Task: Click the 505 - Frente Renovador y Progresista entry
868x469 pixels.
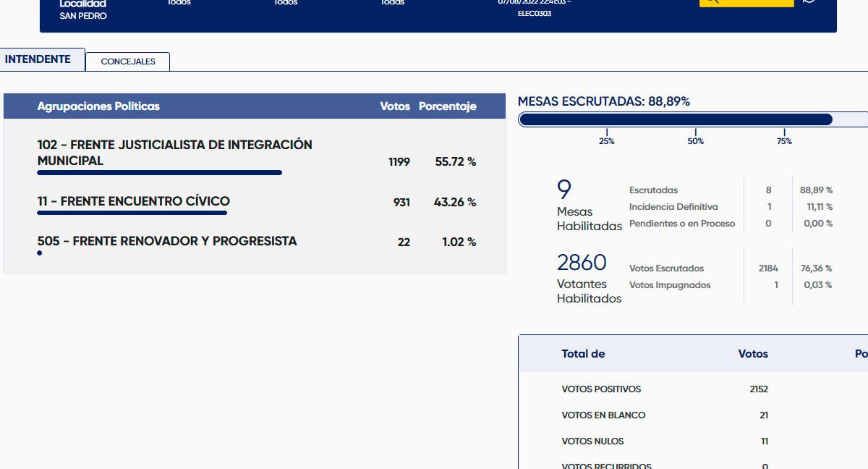Action: [166, 241]
